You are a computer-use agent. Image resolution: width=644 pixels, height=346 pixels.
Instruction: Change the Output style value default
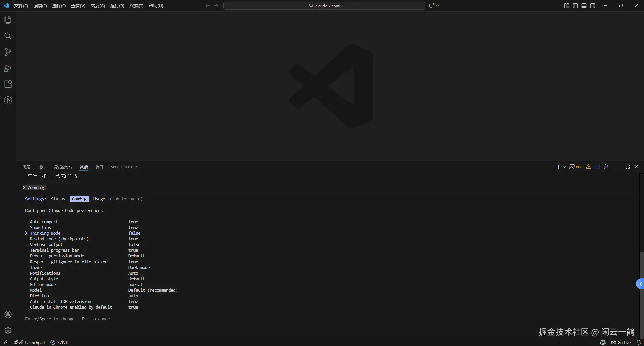(137, 279)
